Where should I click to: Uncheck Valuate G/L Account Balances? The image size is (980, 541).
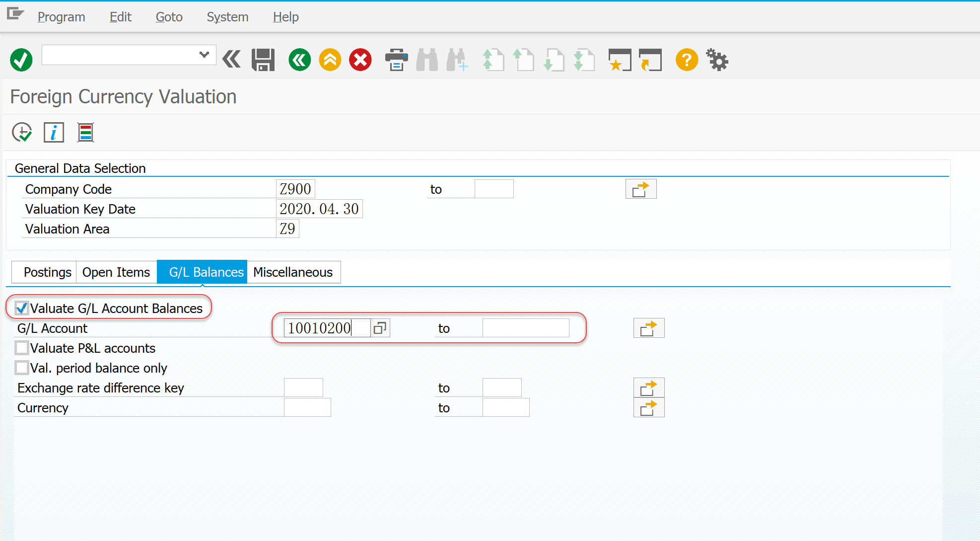tap(22, 309)
